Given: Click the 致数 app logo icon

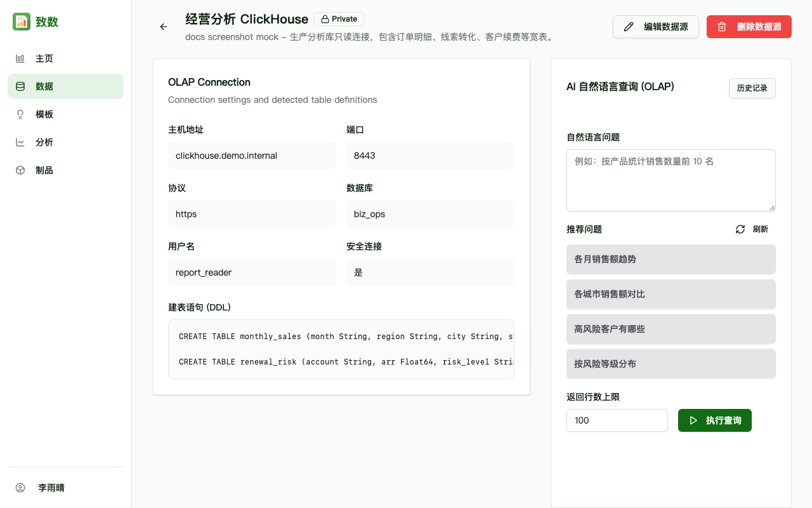Looking at the screenshot, I should (x=22, y=22).
